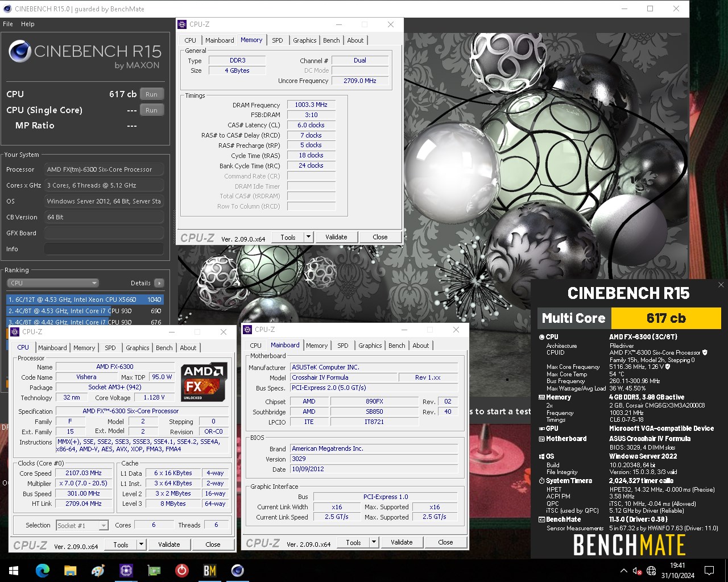
Task: Open the File menu in Cinebench
Action: [8, 24]
